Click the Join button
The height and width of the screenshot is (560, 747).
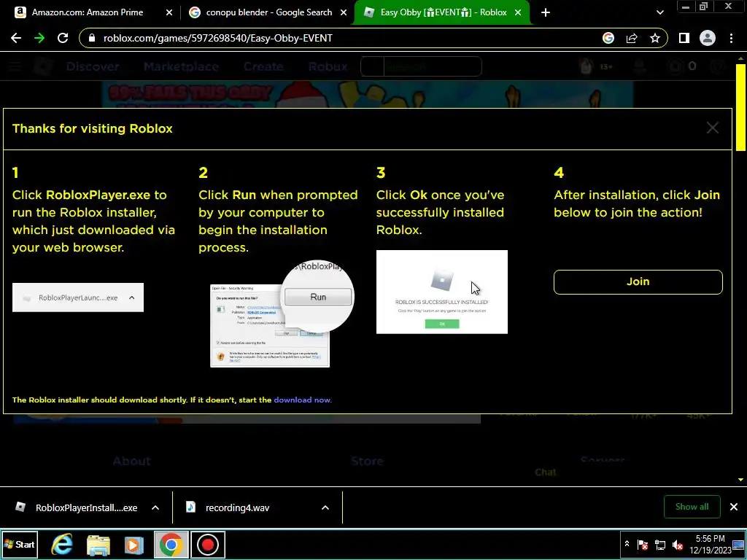pos(638,282)
